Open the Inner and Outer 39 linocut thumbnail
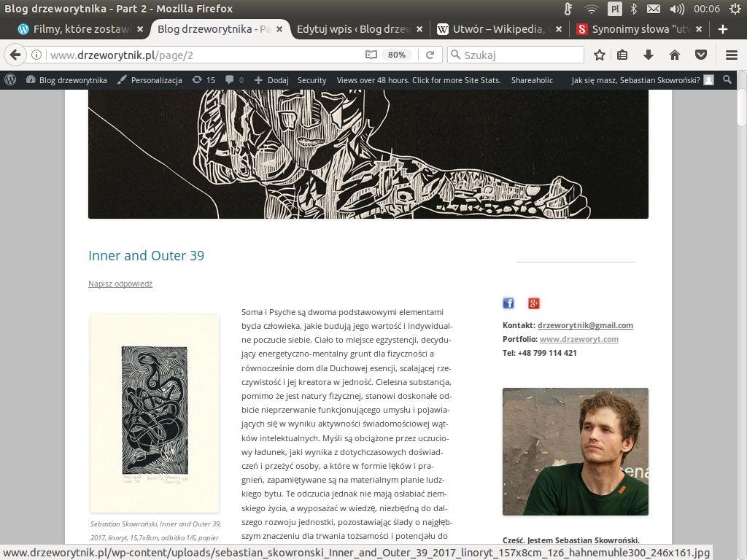747x560 pixels. tap(155, 413)
